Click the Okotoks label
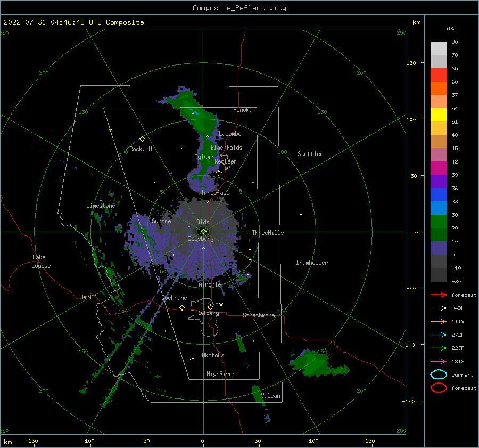The height and width of the screenshot is (448, 479). 213,355
